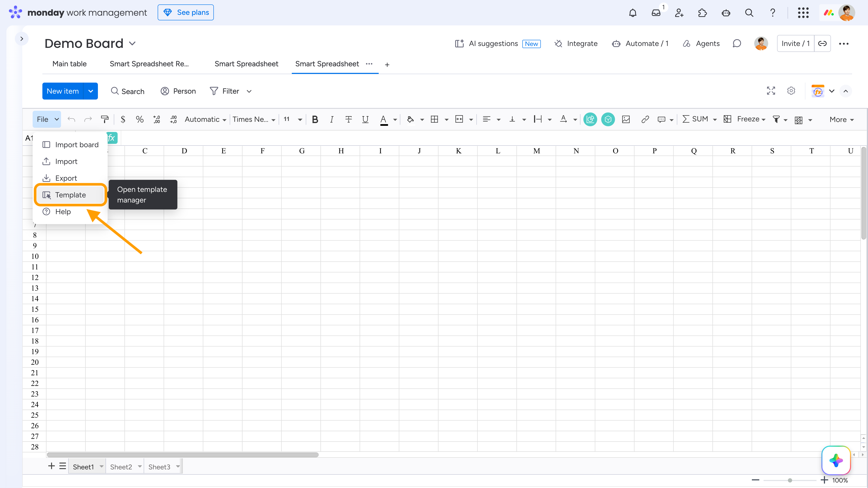Expand the Demo Board title chevron

click(132, 43)
